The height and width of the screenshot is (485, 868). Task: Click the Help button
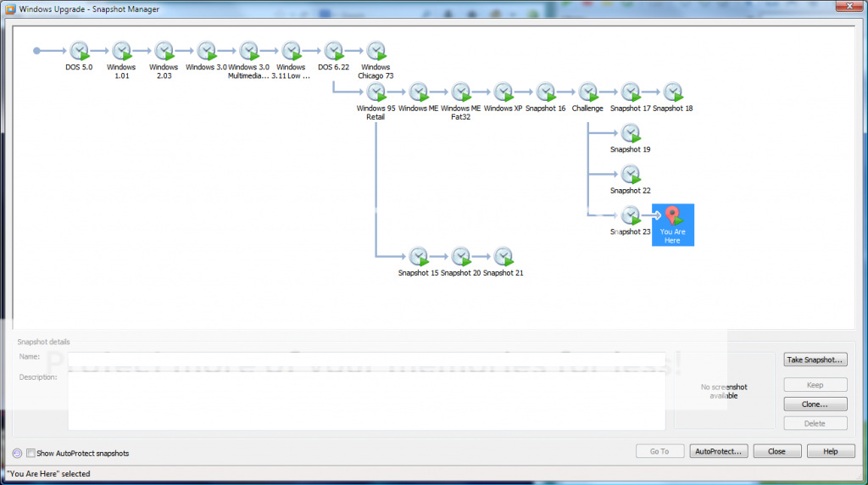coord(830,452)
